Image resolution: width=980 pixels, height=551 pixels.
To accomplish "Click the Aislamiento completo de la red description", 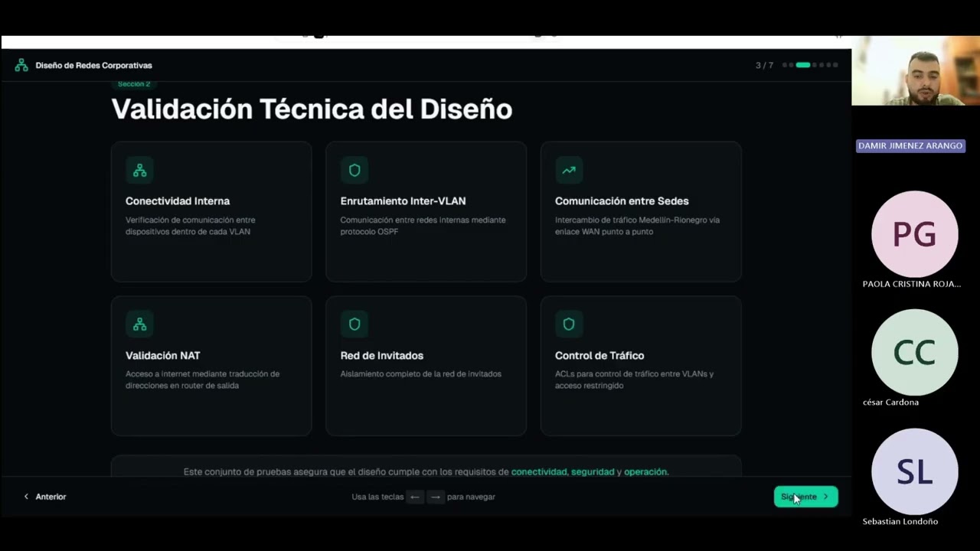I will pyautogui.click(x=420, y=374).
